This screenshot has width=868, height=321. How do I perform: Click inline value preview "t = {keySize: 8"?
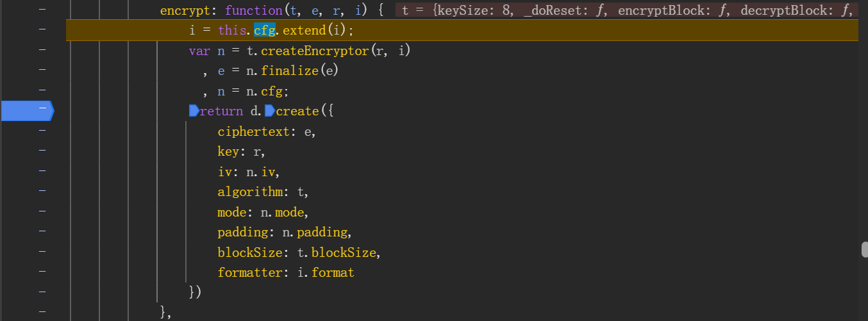(449, 10)
